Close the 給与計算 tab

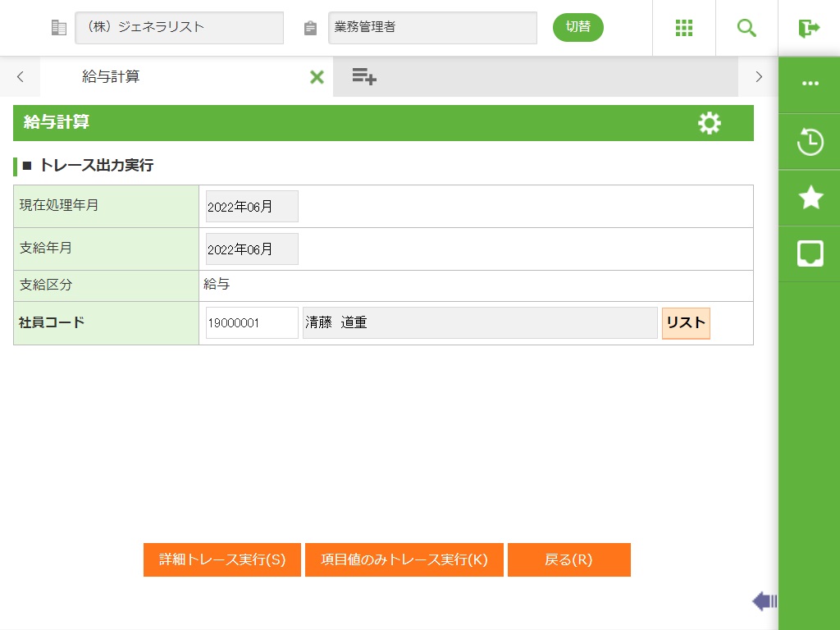[317, 77]
